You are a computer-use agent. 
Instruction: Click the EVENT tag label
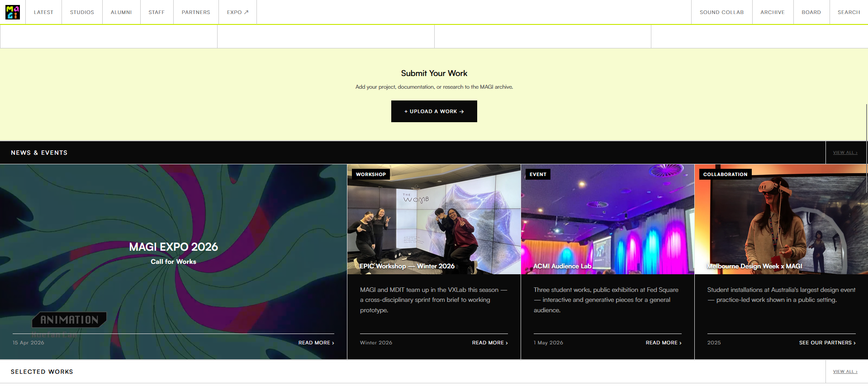point(538,174)
